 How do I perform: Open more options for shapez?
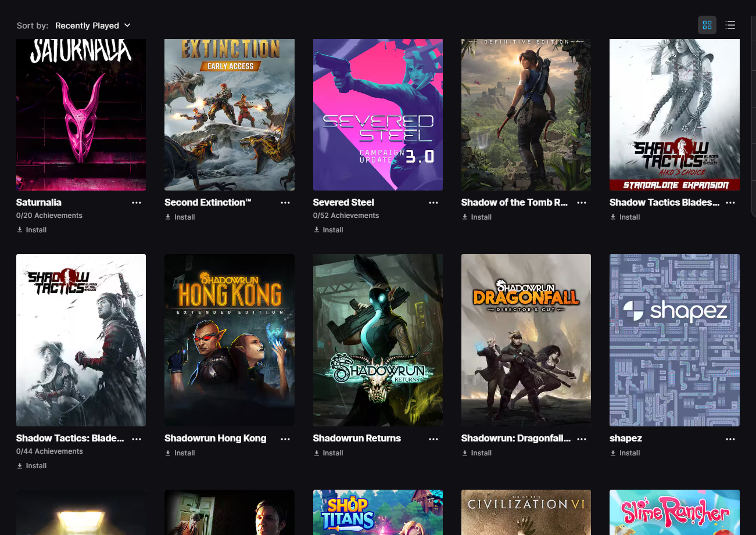pyautogui.click(x=730, y=439)
